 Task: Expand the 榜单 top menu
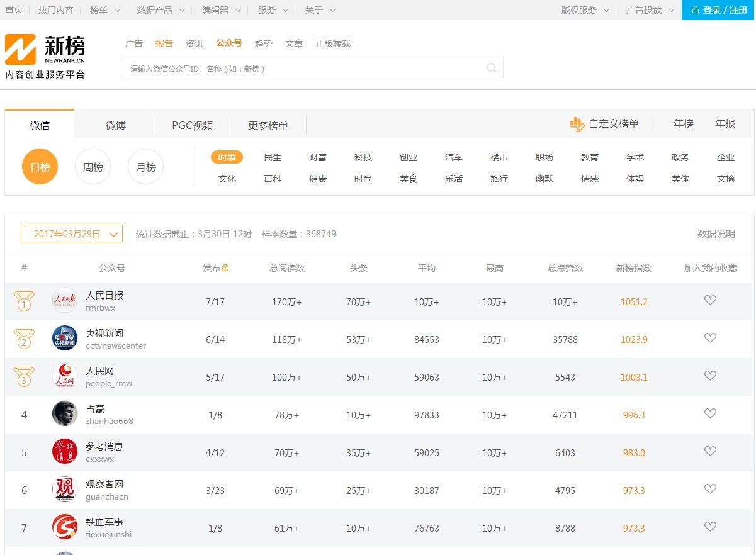pyautogui.click(x=104, y=10)
